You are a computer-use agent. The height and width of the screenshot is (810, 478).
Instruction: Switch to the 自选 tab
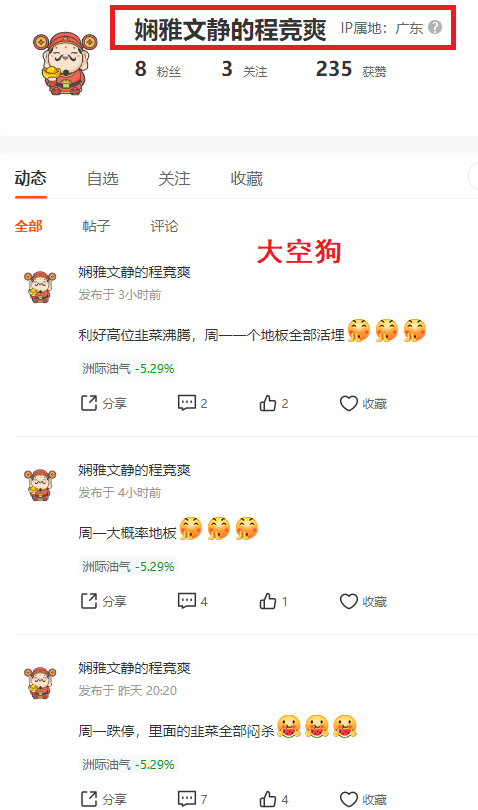(103, 179)
